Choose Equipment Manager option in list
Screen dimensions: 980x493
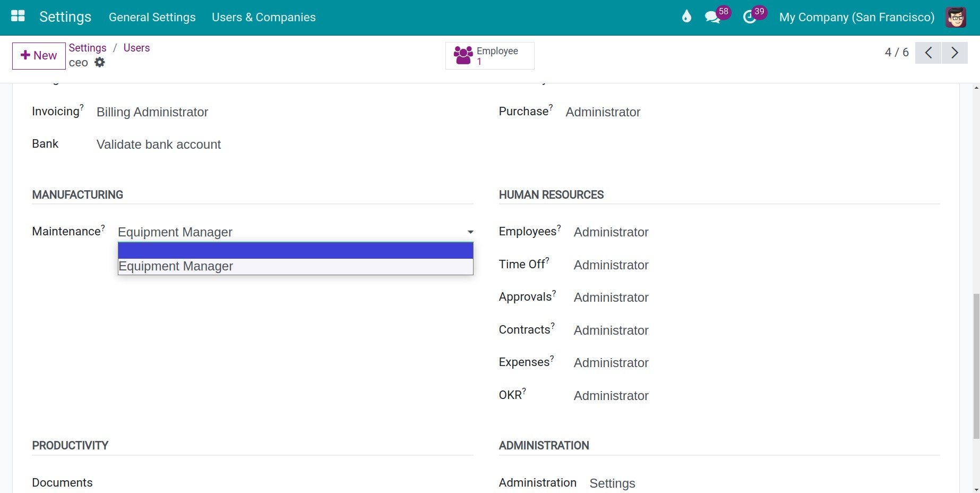click(x=296, y=266)
